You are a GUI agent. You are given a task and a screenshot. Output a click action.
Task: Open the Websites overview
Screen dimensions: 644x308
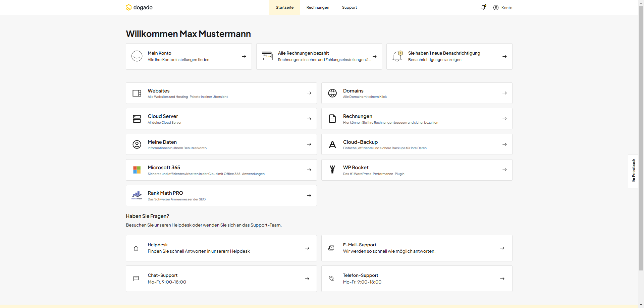(x=221, y=93)
